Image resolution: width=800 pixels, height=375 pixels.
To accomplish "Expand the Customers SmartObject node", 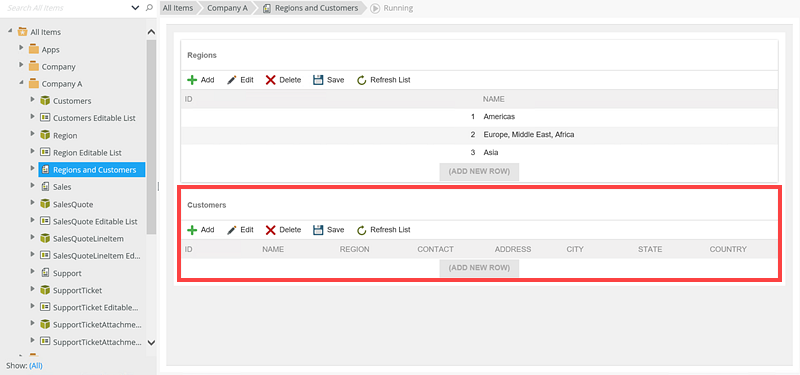I will tap(33, 99).
